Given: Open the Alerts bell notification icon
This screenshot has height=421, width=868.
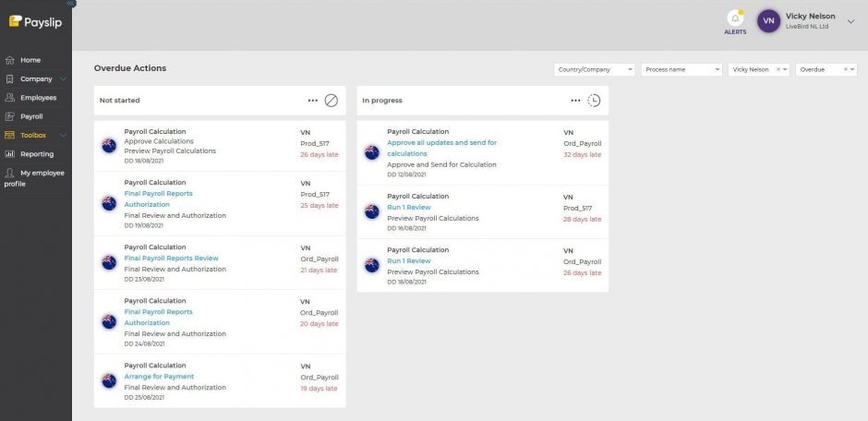Looking at the screenshot, I should coord(735,19).
